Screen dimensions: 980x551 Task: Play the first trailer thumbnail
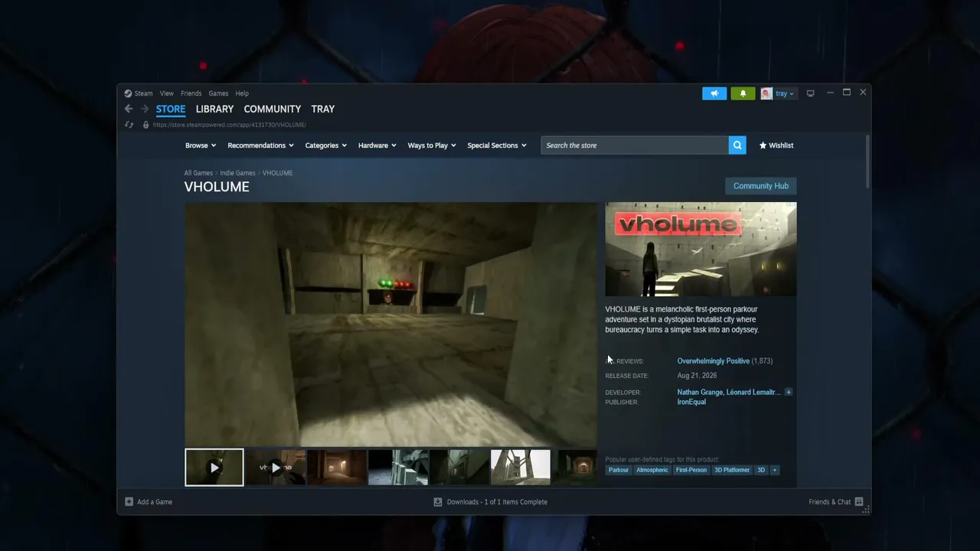[214, 467]
